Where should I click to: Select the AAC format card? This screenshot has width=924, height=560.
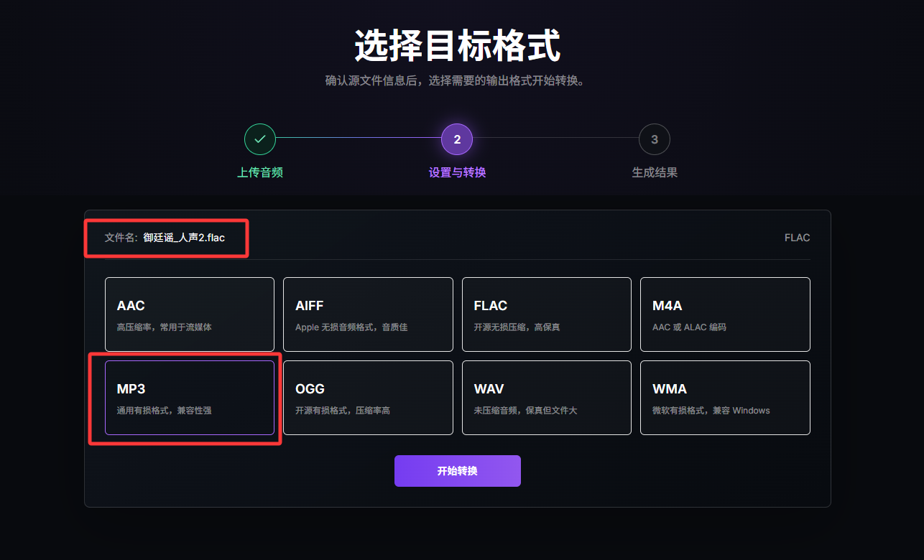click(x=190, y=314)
